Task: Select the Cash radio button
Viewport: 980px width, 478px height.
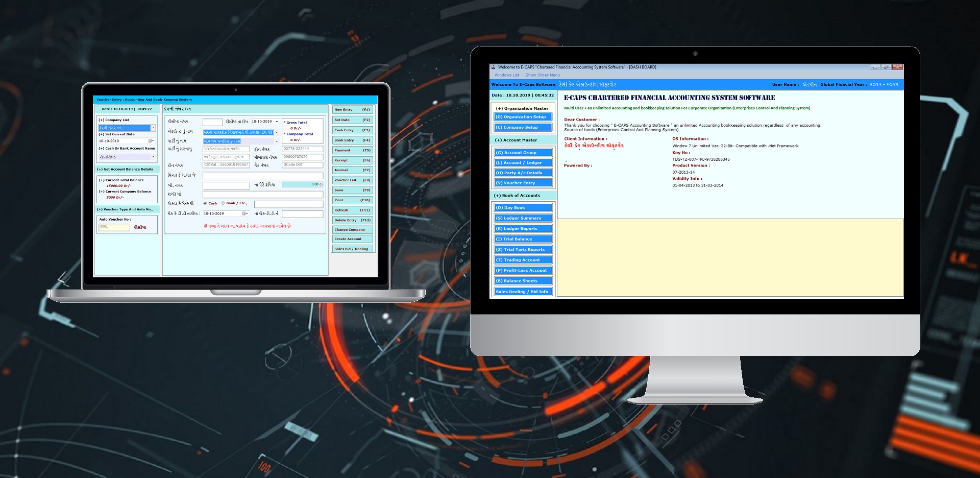Action: pos(205,203)
